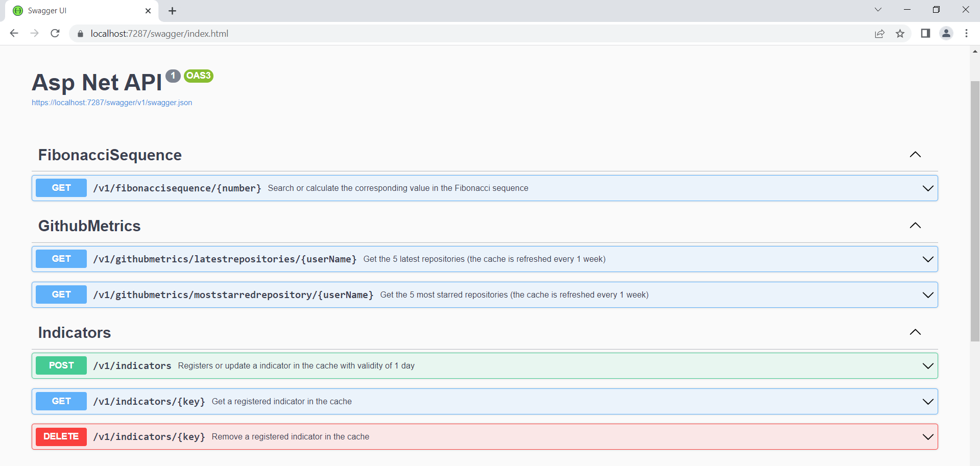Bookmark this page with the star icon
Screen dimensions: 980x466
click(900, 34)
